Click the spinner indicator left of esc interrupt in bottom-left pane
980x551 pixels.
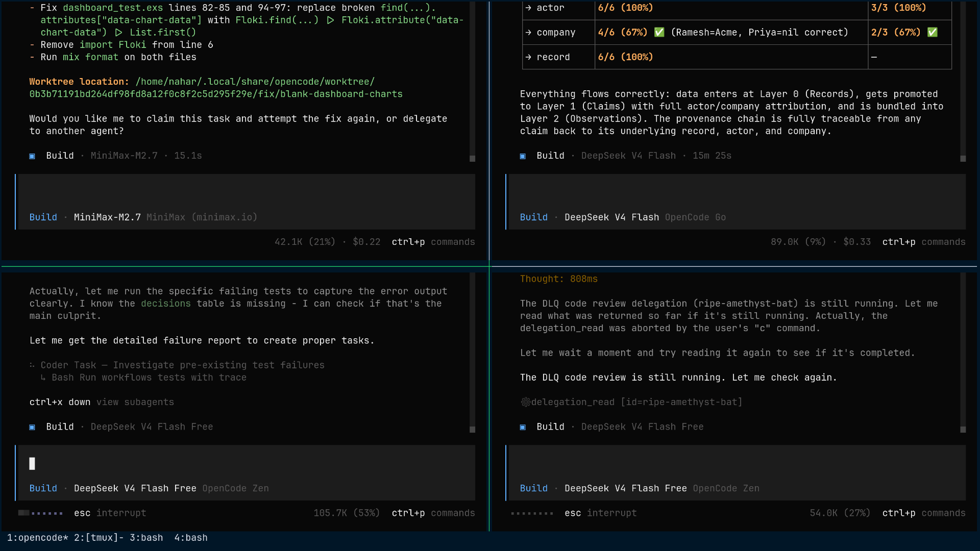pyautogui.click(x=40, y=513)
